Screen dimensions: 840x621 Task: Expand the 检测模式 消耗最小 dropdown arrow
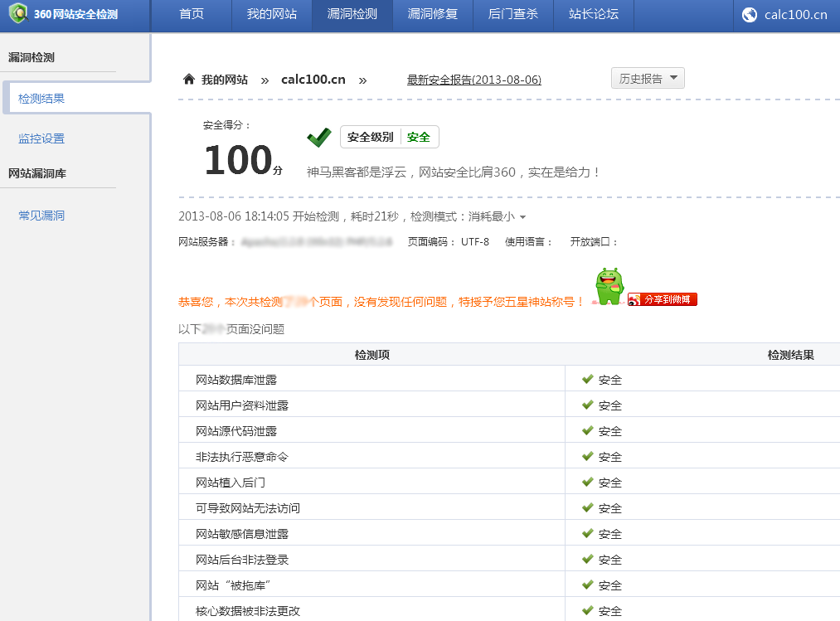tap(523, 217)
